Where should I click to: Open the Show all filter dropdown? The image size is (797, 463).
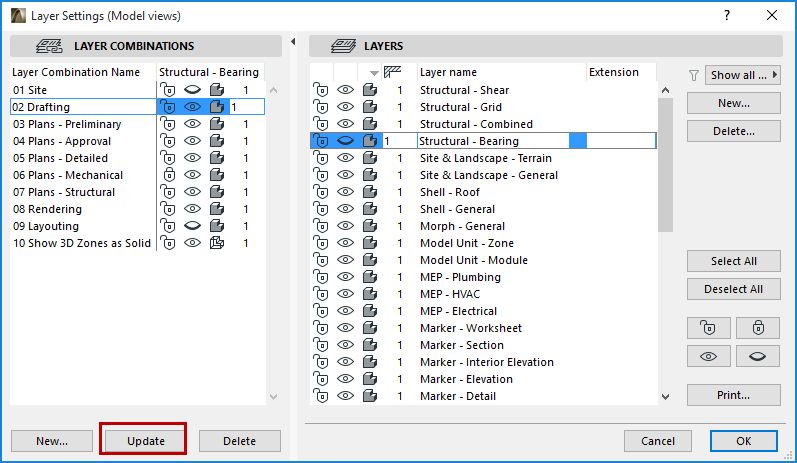744,75
